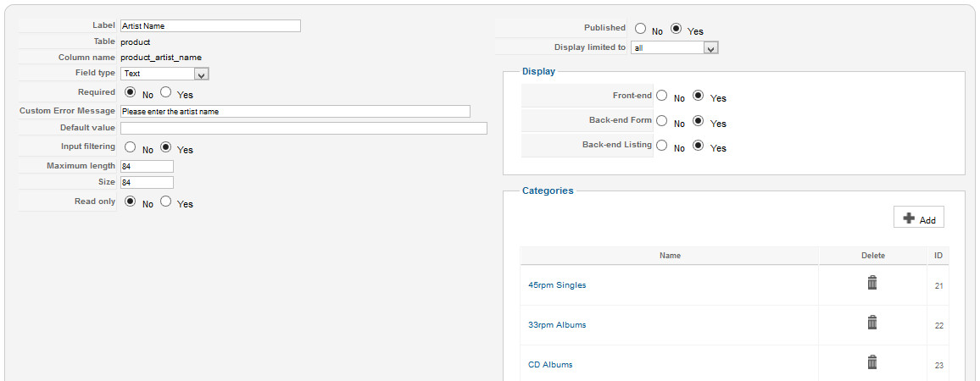Set Required to Yes
The image size is (980, 381).
(166, 92)
